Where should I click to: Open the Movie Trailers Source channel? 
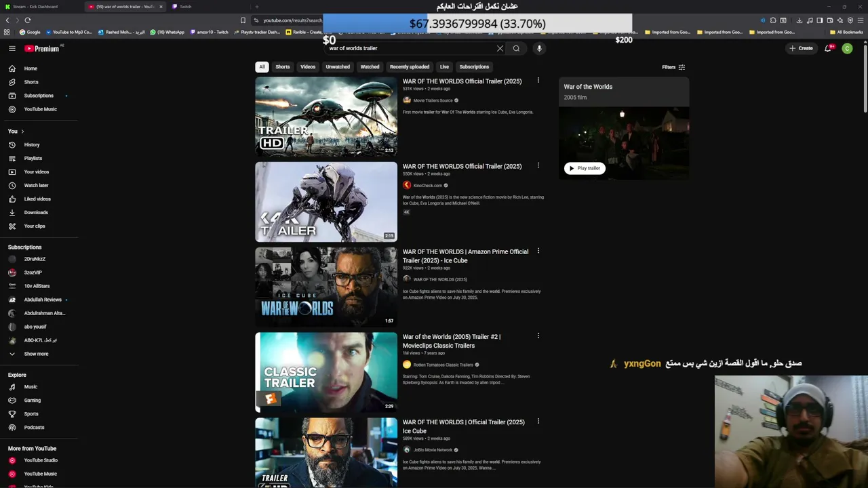point(433,100)
